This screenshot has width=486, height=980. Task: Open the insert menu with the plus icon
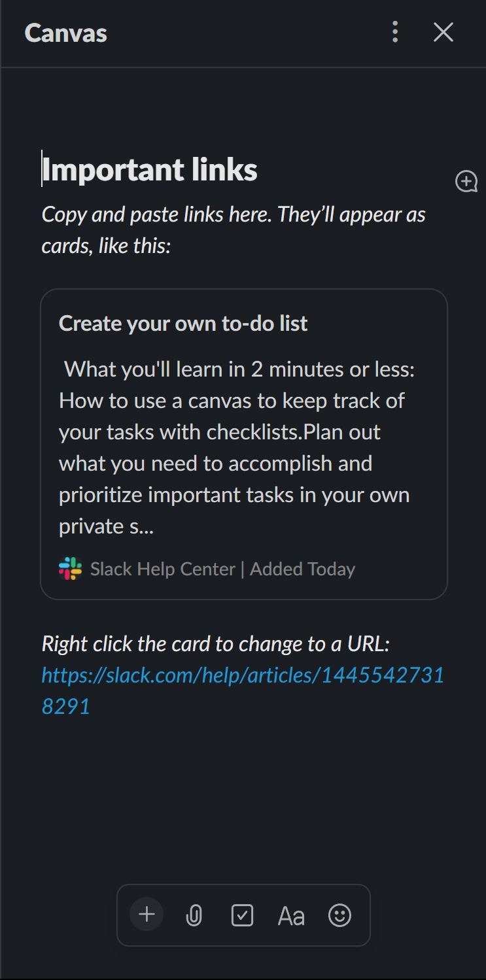(x=146, y=915)
